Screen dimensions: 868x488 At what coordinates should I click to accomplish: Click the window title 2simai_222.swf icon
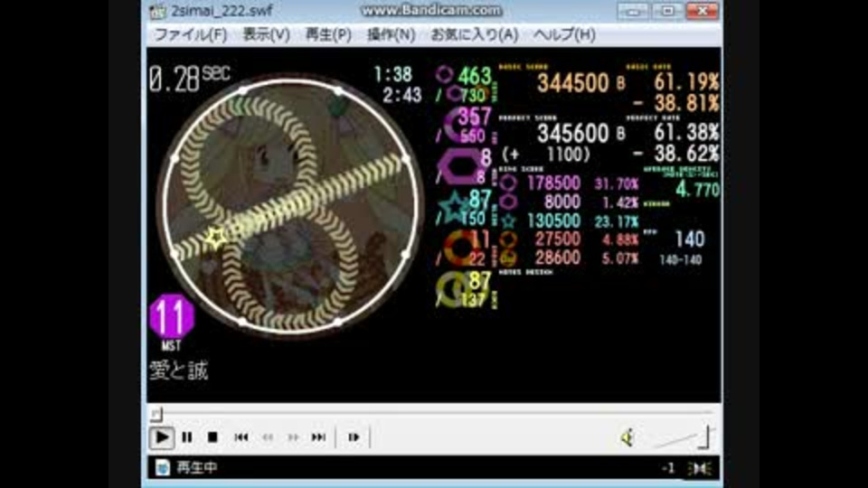(x=157, y=11)
